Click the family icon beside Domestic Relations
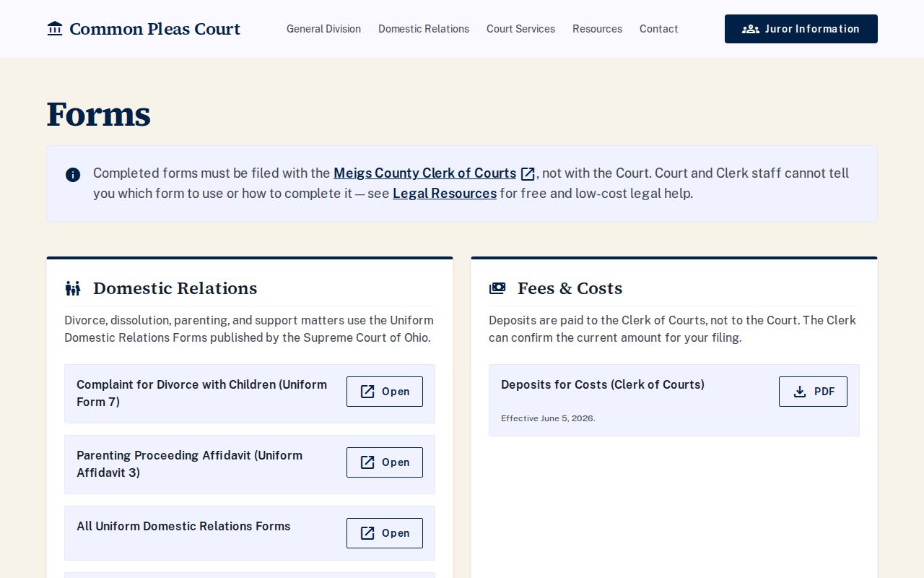Screen dimensions: 924x578 click(73, 288)
